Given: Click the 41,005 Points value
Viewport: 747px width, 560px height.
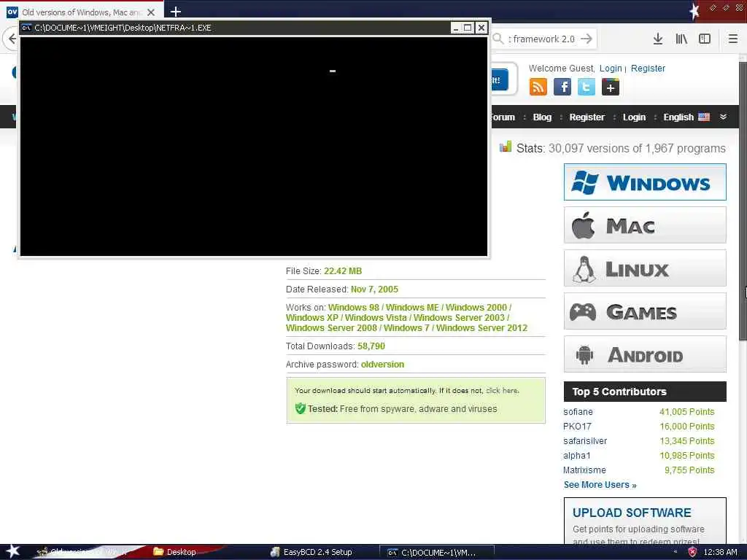Looking at the screenshot, I should [x=687, y=412].
